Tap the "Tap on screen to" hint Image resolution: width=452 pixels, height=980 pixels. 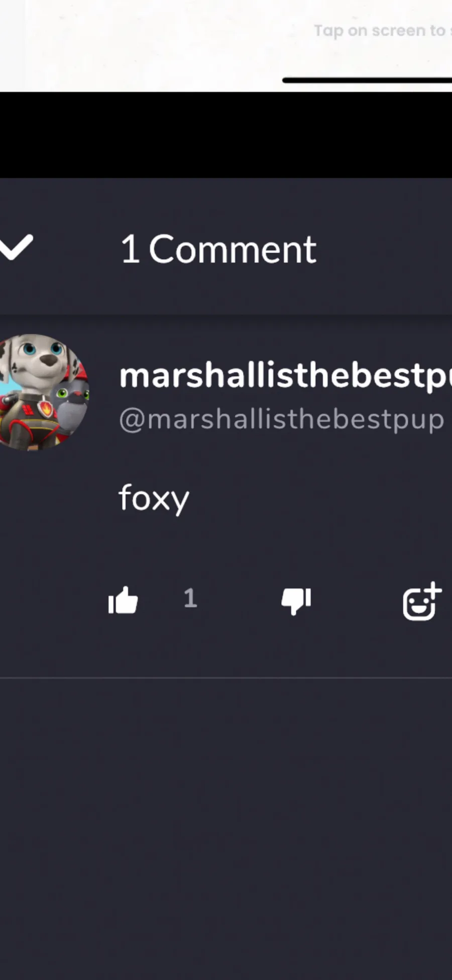(x=383, y=31)
